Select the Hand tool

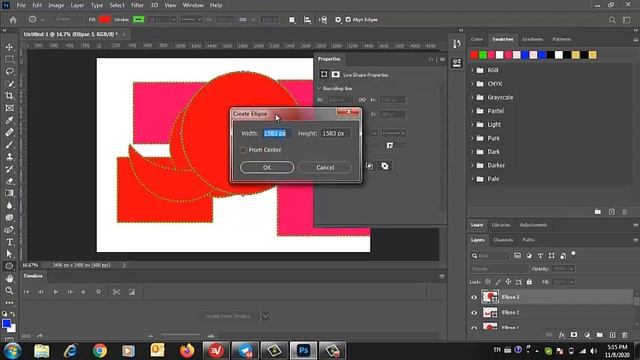[x=9, y=278]
